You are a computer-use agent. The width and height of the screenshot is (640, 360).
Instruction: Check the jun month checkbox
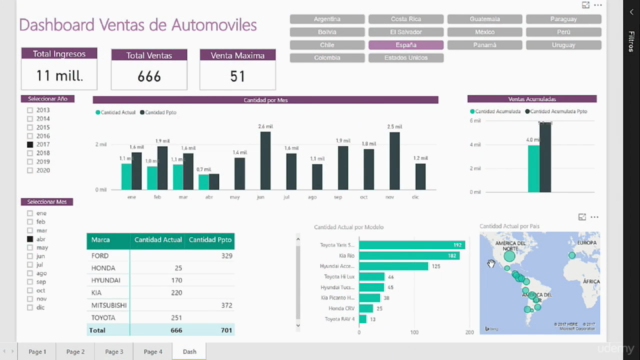[x=30, y=256]
